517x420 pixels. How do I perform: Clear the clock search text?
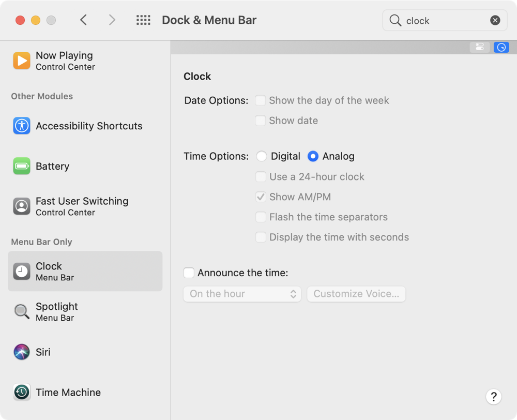[x=495, y=21]
